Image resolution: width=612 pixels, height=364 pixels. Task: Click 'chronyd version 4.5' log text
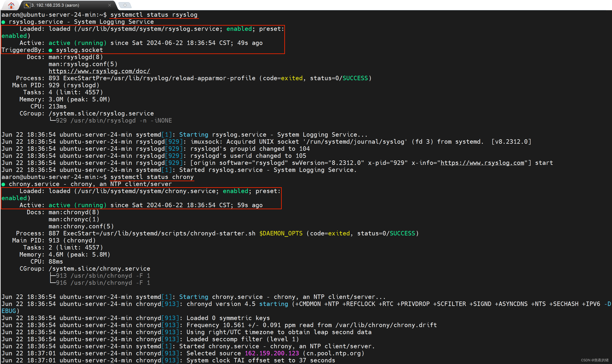coord(221,304)
